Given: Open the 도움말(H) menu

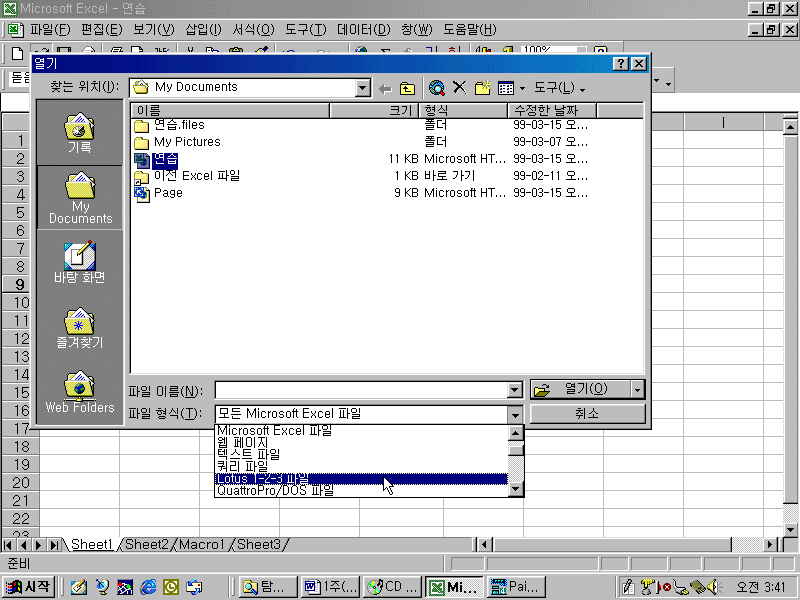Looking at the screenshot, I should click(x=469, y=30).
